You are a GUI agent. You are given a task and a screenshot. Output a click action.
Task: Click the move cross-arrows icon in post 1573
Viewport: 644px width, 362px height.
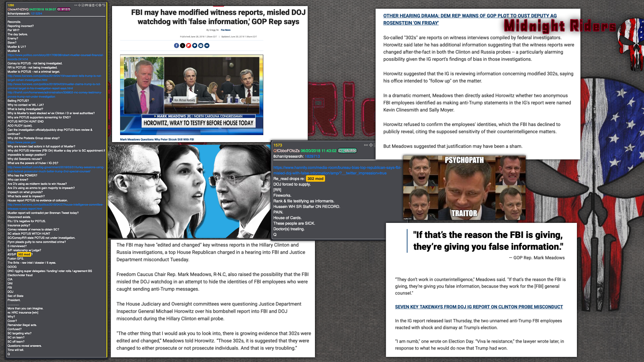point(371,145)
